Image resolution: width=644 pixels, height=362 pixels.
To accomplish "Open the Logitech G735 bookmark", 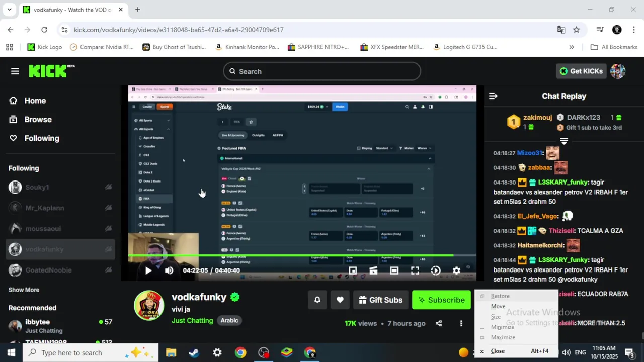I will click(x=465, y=47).
